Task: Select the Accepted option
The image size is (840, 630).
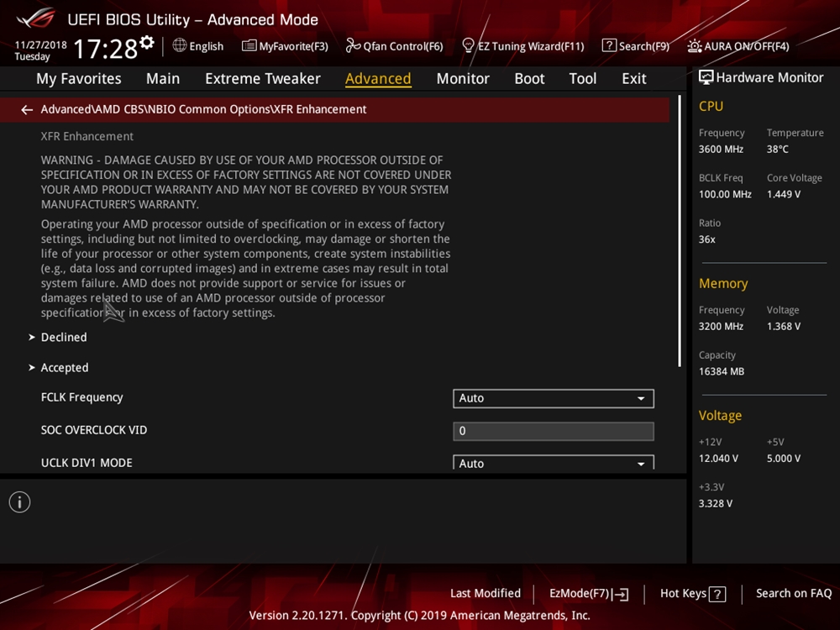Action: [65, 368]
